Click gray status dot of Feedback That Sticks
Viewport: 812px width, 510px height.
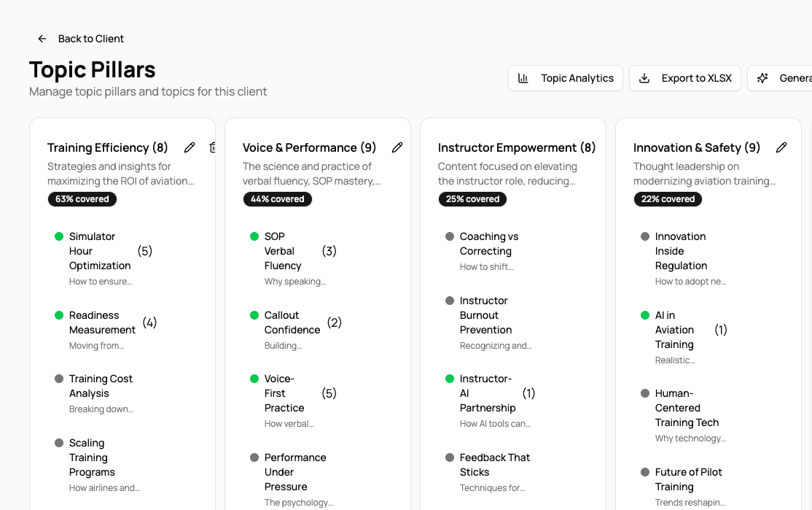click(450, 457)
